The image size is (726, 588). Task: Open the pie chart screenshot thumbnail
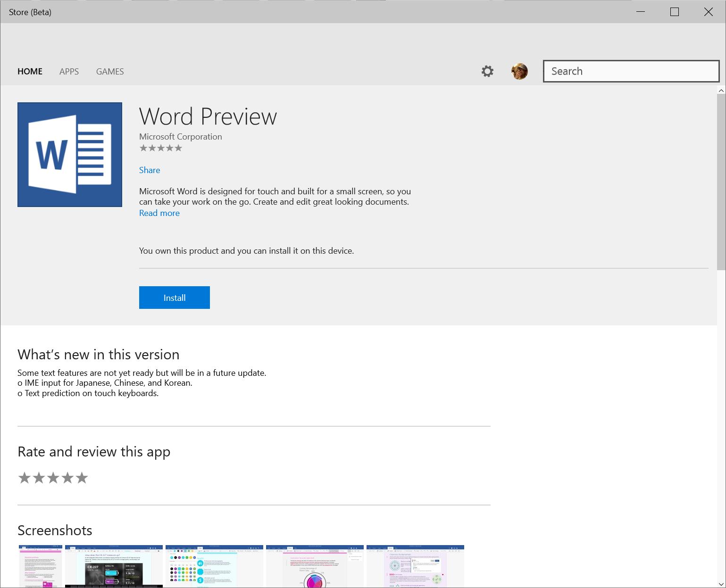(x=315, y=566)
